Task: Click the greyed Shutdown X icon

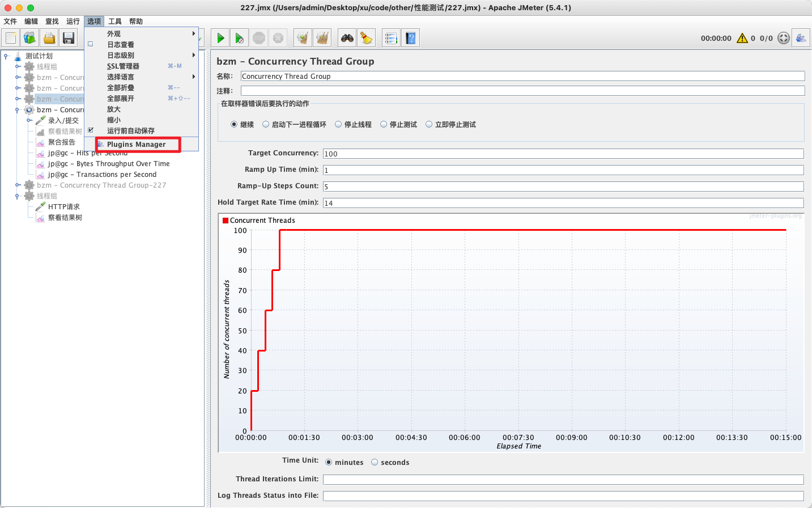Action: pos(278,38)
